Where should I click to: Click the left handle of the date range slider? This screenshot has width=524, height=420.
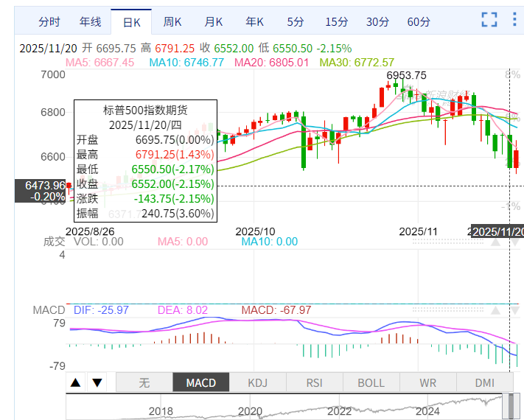click(x=505, y=406)
